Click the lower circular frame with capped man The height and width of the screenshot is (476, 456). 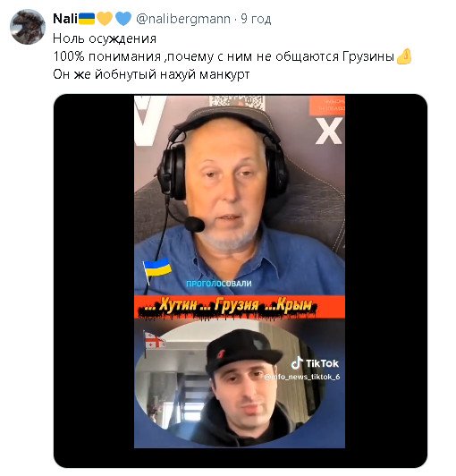pos(230,383)
